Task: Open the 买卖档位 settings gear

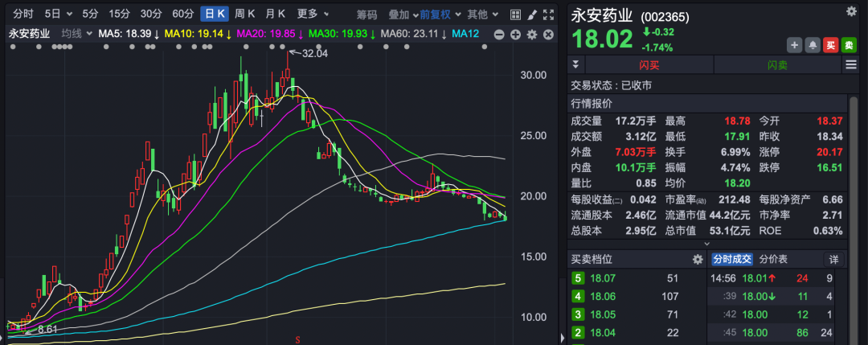Action: point(698,259)
